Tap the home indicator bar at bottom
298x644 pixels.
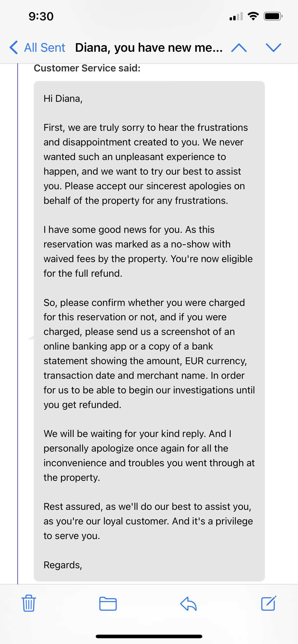[149, 636]
